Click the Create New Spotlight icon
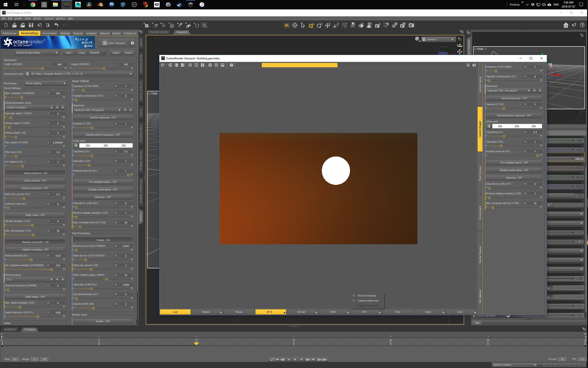This screenshot has width=588, height=368. pos(180,25)
